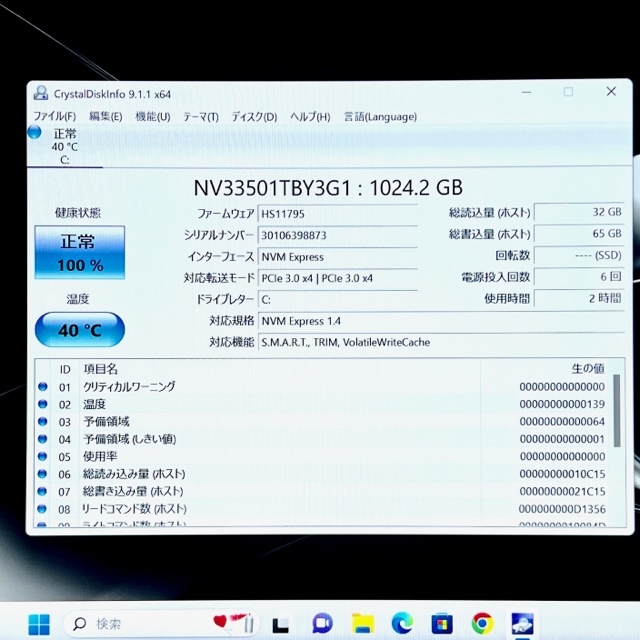
Task: Select row 05 使用率
Action: [x=322, y=456]
